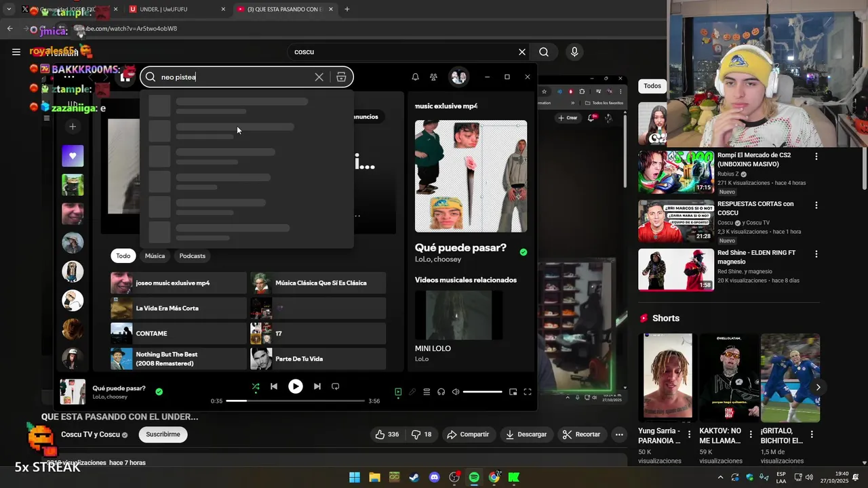Adjust the Spotify volume slider
868x488 pixels.
pos(482,392)
